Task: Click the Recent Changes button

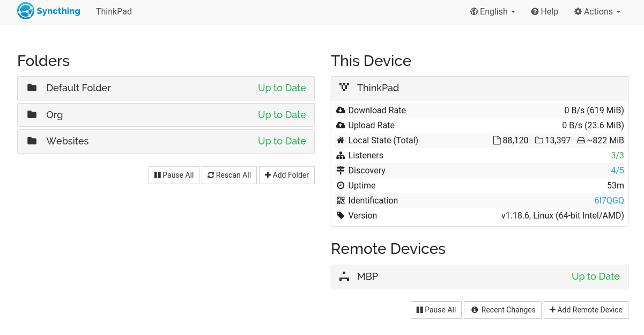Action: point(502,310)
